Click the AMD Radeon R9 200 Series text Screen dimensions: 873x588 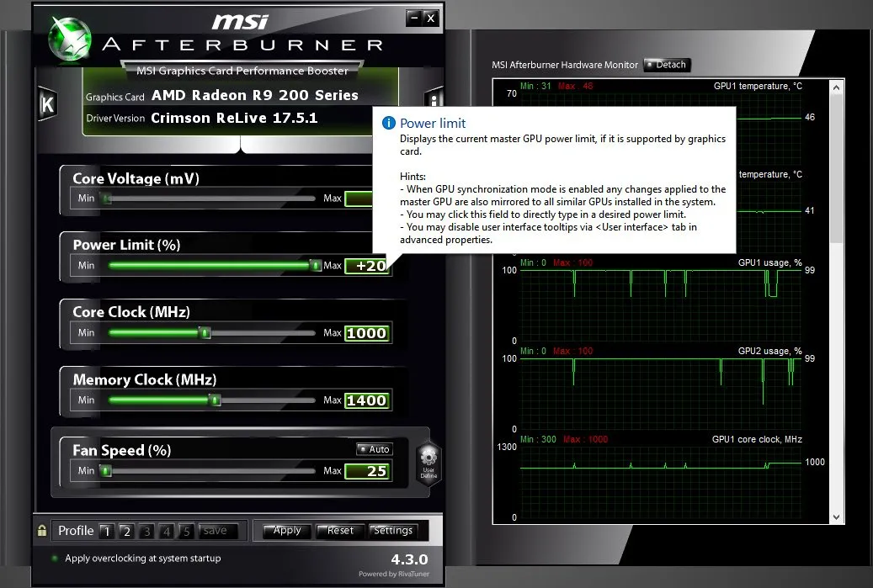(x=255, y=95)
